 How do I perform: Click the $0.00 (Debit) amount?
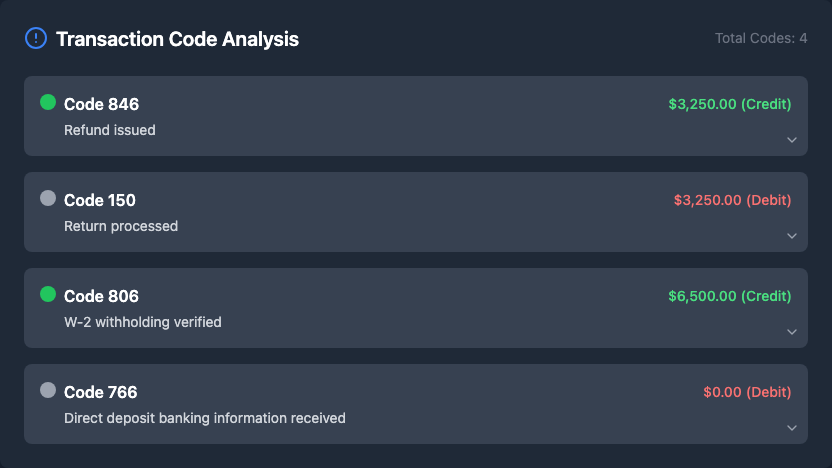(747, 392)
